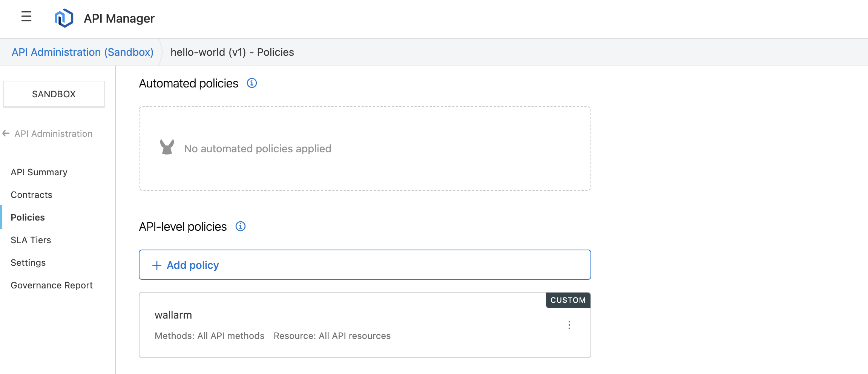Click the API Administration (Sandbox) breadcrumb link
Screen dimensions: 868x374
(x=82, y=52)
